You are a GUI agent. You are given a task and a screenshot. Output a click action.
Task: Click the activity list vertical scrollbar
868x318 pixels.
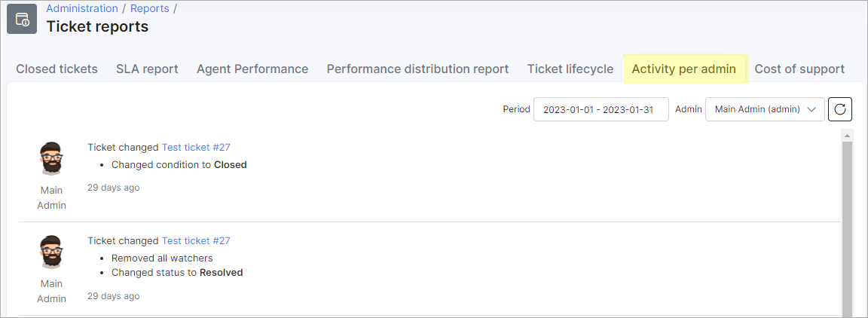click(x=847, y=227)
